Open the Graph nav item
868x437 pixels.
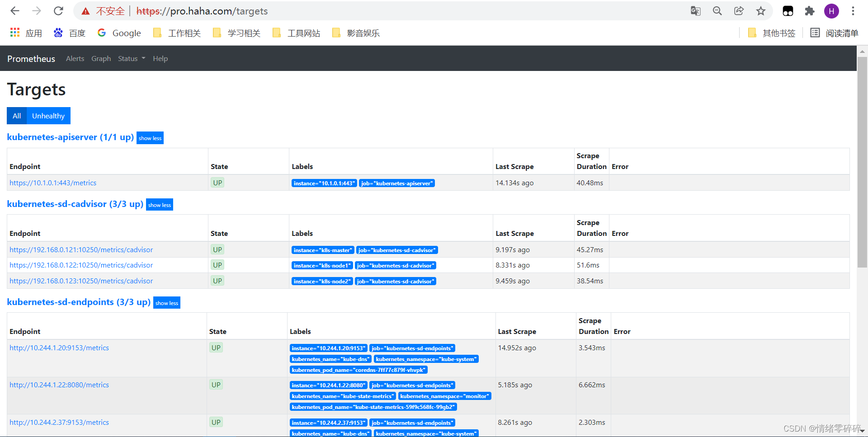click(x=101, y=59)
